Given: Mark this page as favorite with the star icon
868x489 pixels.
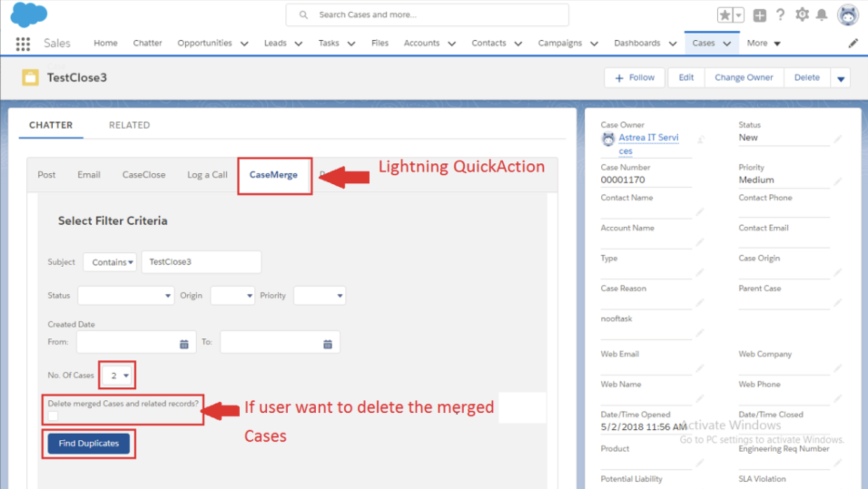Looking at the screenshot, I should pyautogui.click(x=725, y=14).
